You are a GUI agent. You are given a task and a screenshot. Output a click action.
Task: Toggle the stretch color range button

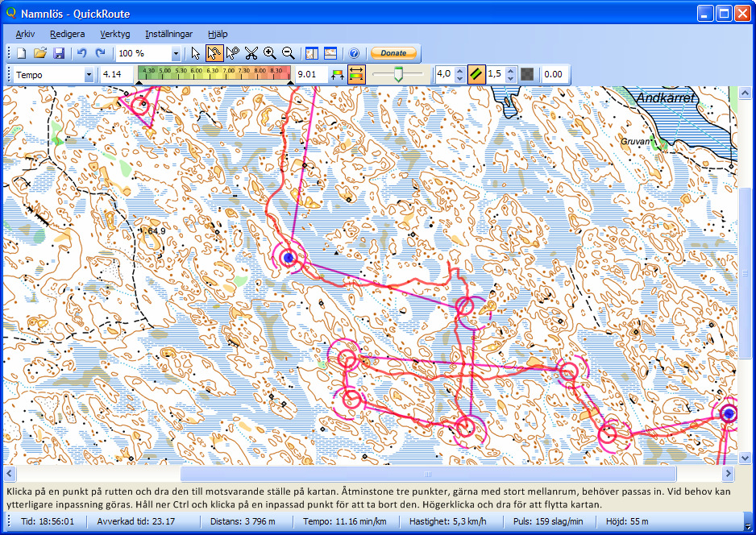pos(356,75)
